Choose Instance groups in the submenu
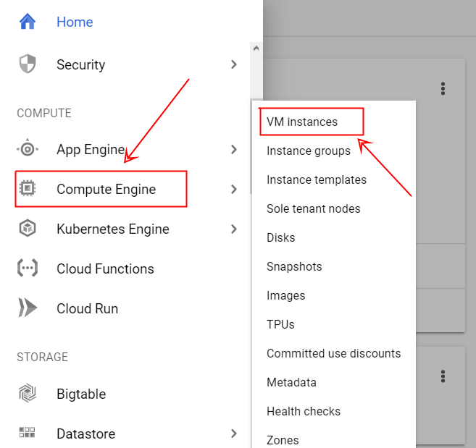This screenshot has height=448, width=476. tap(309, 151)
